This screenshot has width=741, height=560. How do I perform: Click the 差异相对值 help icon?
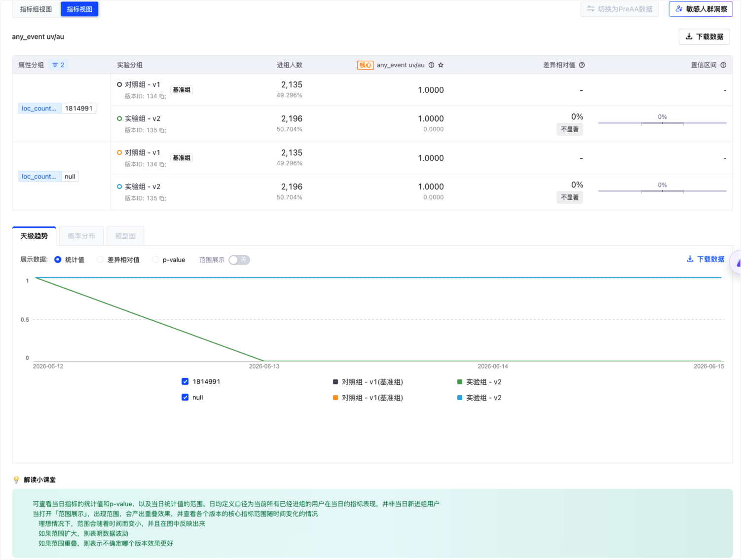coord(582,65)
